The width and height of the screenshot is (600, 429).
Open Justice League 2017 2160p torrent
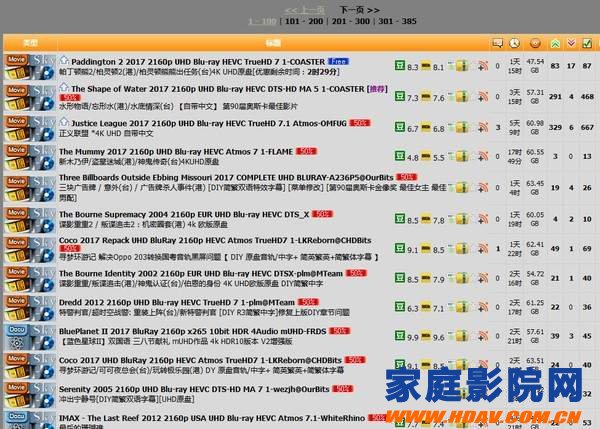click(x=209, y=123)
